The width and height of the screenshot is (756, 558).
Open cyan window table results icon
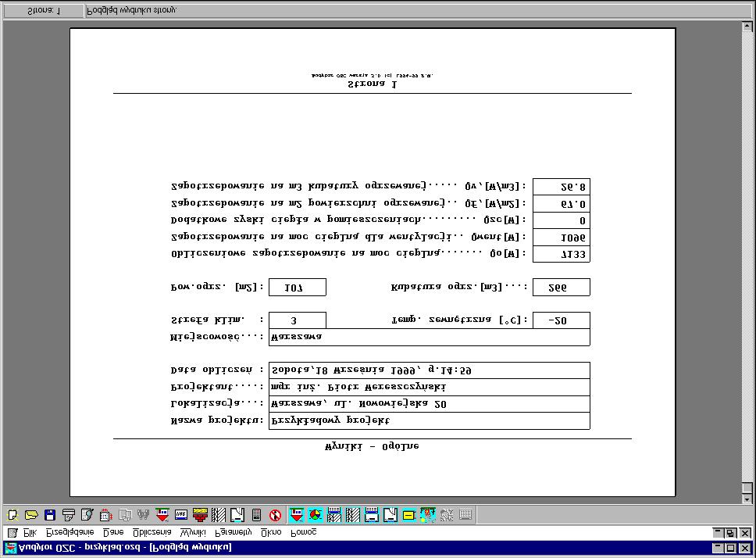[x=372, y=515]
